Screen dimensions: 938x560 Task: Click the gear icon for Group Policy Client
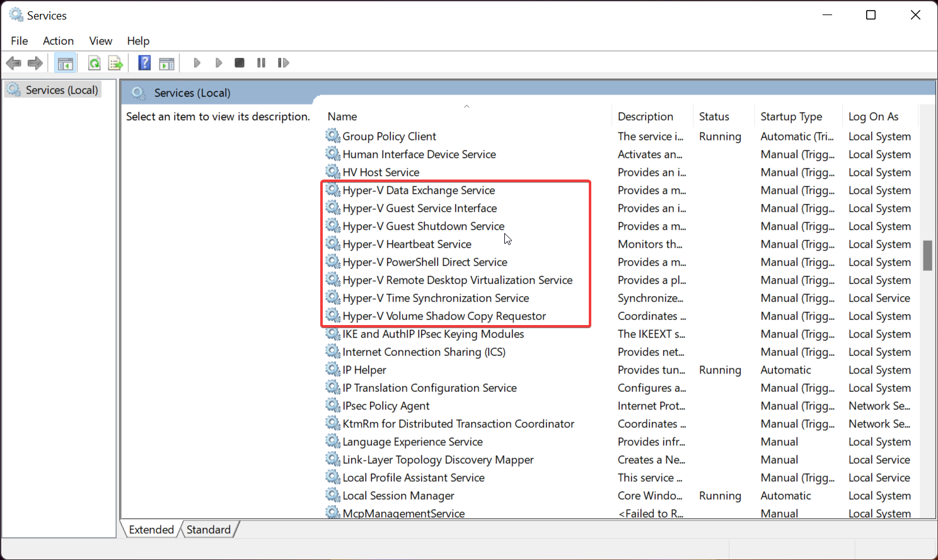(x=333, y=136)
